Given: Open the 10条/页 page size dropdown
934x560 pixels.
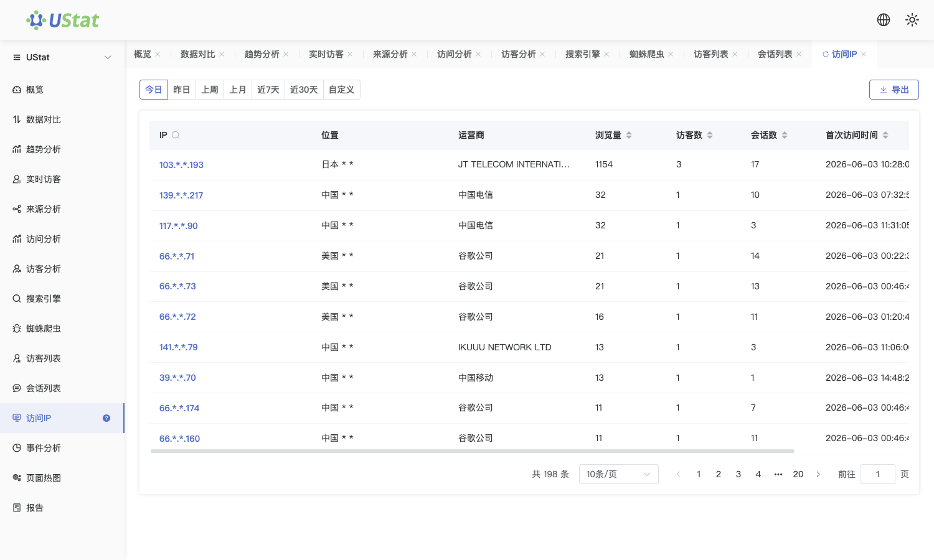Looking at the screenshot, I should point(619,474).
